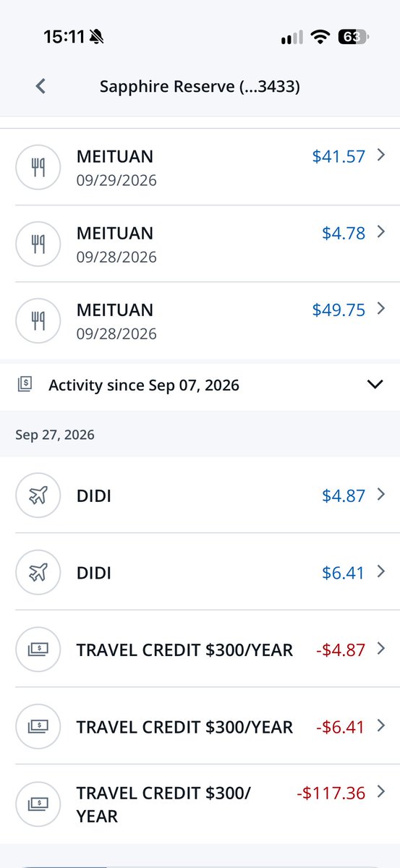Tap the statement icon beside Activity since Sep 07
Viewport: 400px width, 868px height.
(25, 385)
